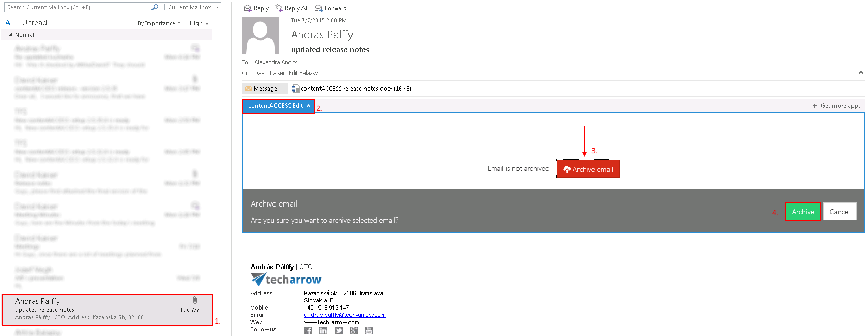Collapse the Normal importance group
The width and height of the screenshot is (868, 336).
[x=10, y=35]
